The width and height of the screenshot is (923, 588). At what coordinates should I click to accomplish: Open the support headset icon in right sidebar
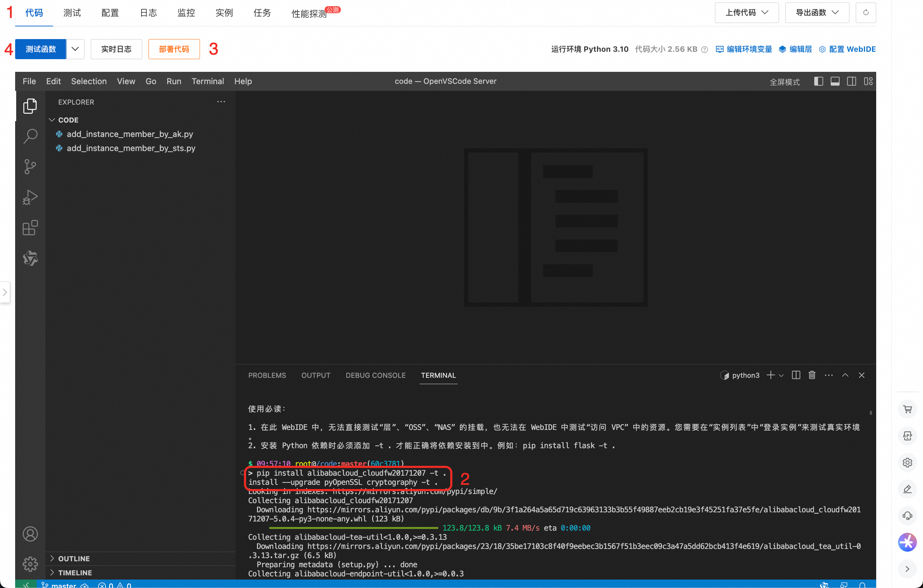tap(907, 516)
